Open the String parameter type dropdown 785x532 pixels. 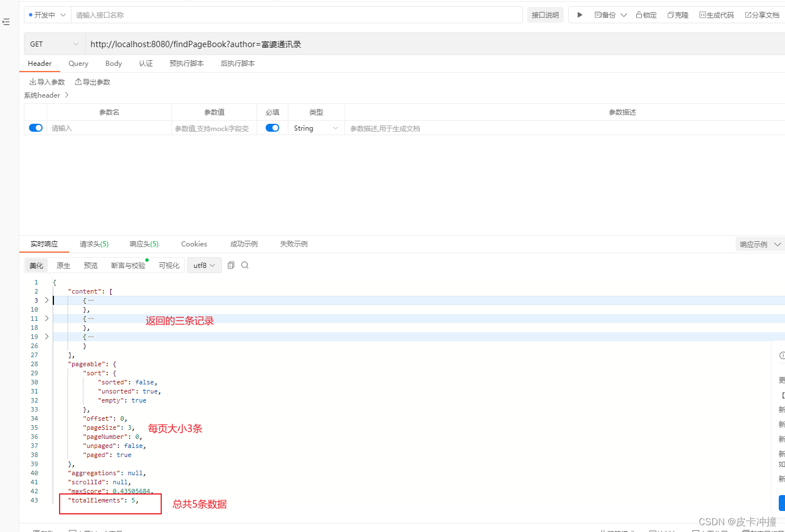pos(316,128)
